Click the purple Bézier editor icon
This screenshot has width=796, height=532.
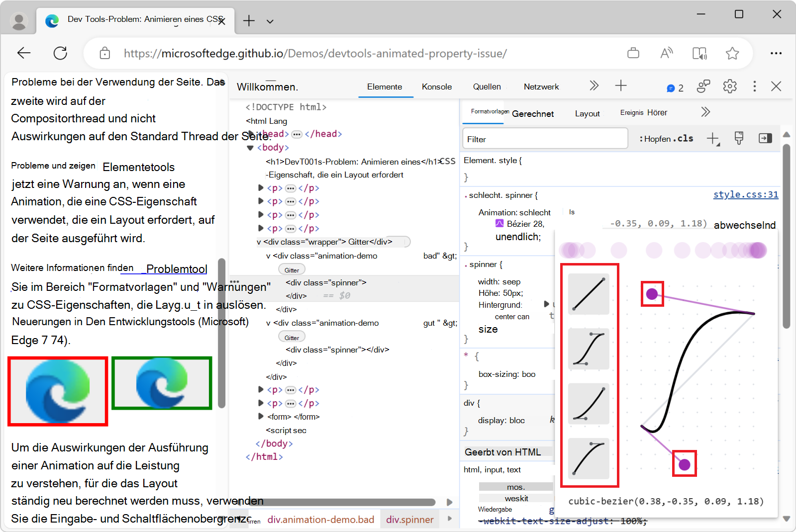(499, 224)
